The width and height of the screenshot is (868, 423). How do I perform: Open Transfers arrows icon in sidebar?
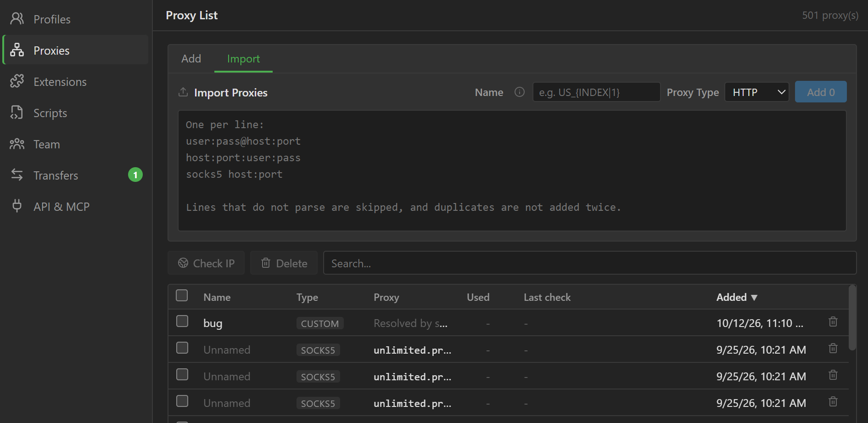point(17,175)
